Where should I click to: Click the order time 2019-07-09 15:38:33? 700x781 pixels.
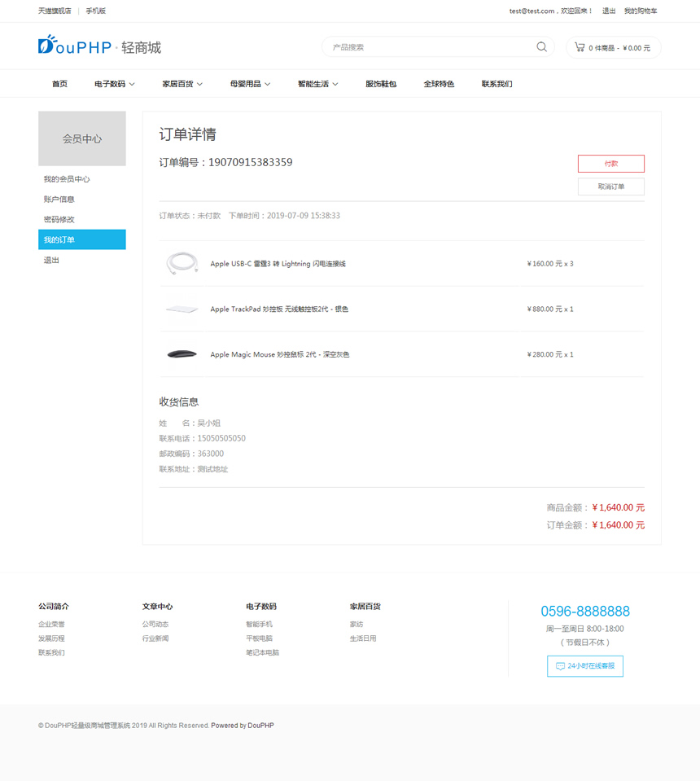(304, 216)
